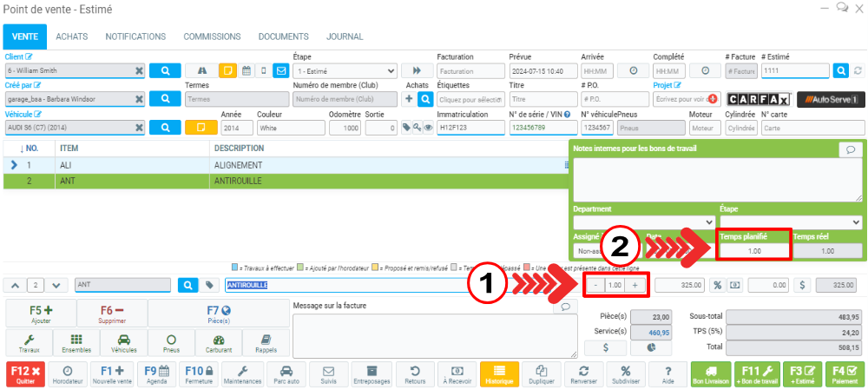The height and width of the screenshot is (390, 868).
Task: Expand ALI line item row arrow
Action: click(13, 164)
